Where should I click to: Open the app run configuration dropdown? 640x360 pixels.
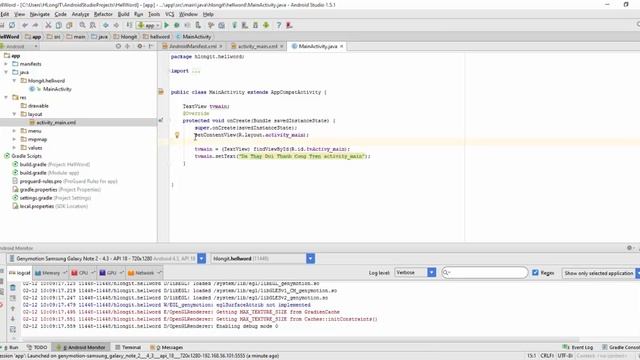click(149, 25)
